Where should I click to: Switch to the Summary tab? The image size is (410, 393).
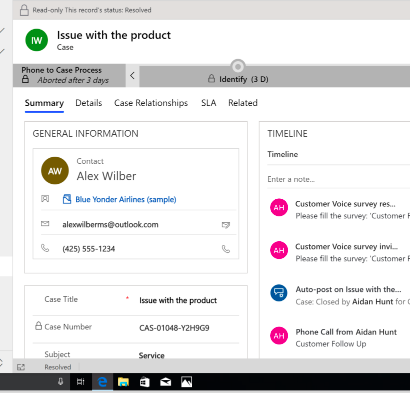tap(44, 103)
